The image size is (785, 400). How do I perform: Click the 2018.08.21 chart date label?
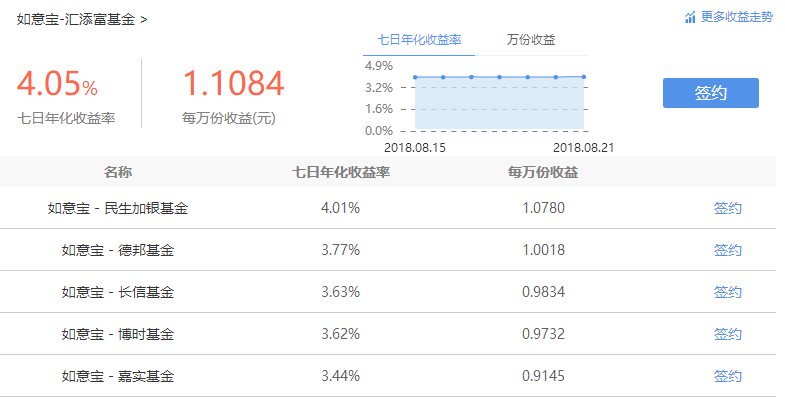pos(583,148)
